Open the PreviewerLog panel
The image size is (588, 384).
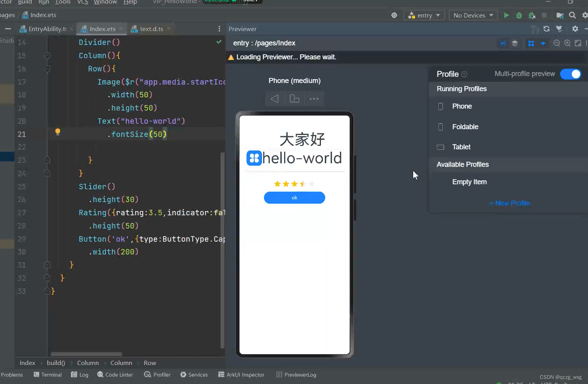[x=296, y=375]
